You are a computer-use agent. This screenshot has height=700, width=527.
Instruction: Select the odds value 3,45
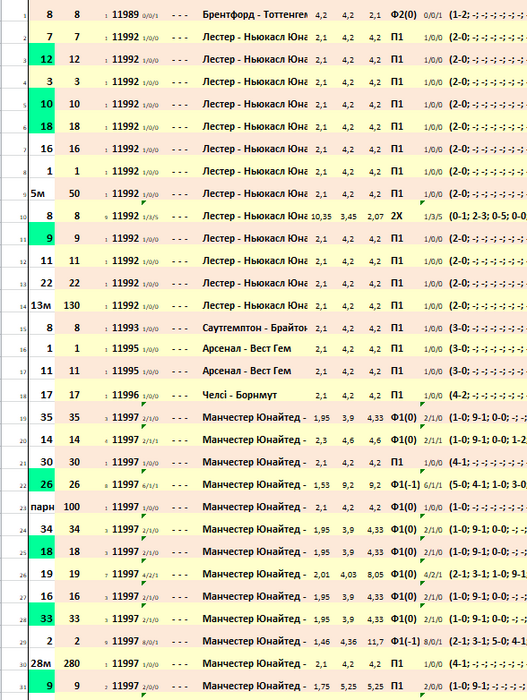348,217
